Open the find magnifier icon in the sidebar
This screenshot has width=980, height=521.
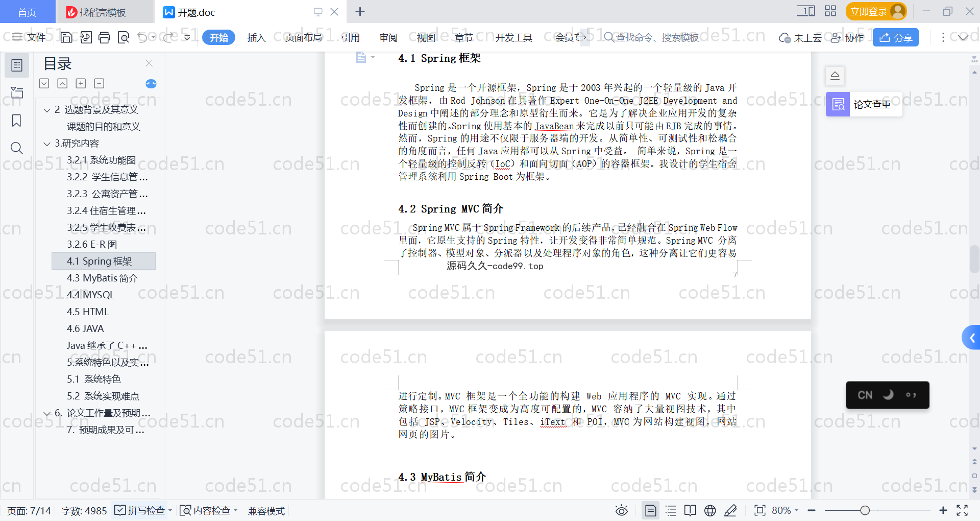[17, 148]
